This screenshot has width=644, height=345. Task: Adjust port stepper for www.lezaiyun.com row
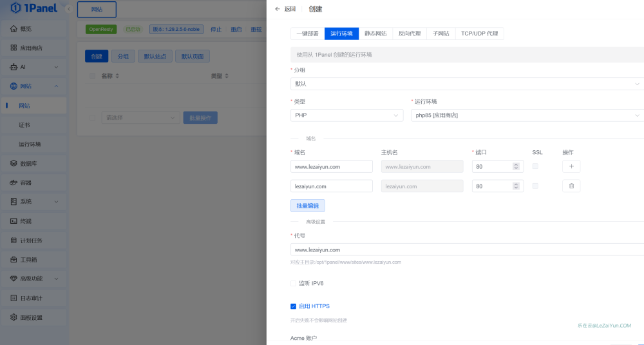516,166
